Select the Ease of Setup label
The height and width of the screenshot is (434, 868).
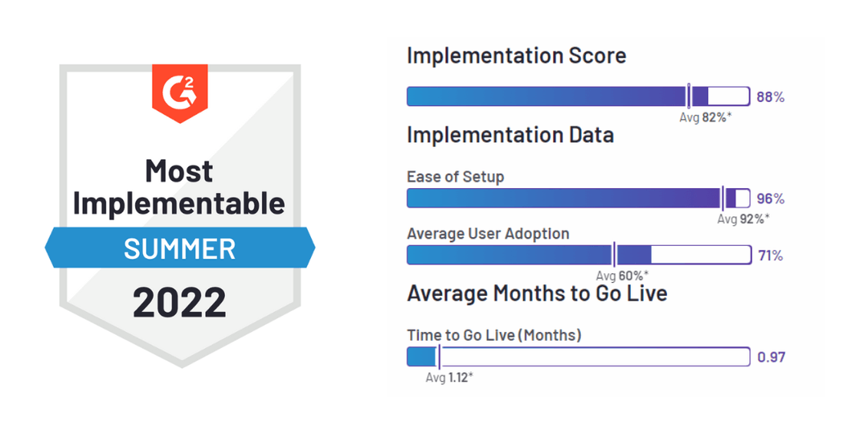click(456, 177)
